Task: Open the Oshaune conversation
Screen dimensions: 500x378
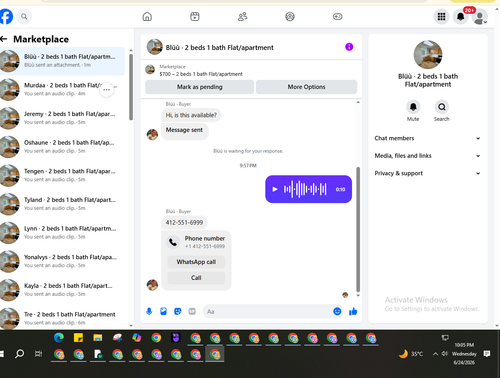Action: 62,147
